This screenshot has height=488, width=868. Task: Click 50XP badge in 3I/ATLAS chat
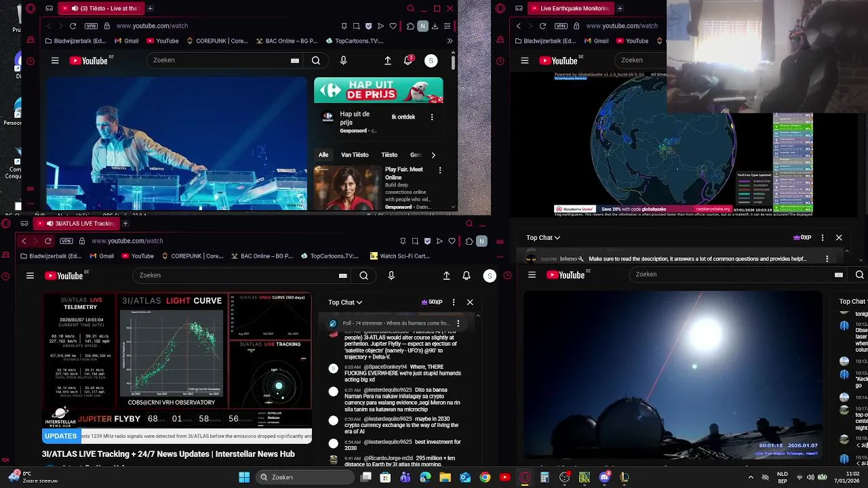tap(432, 302)
